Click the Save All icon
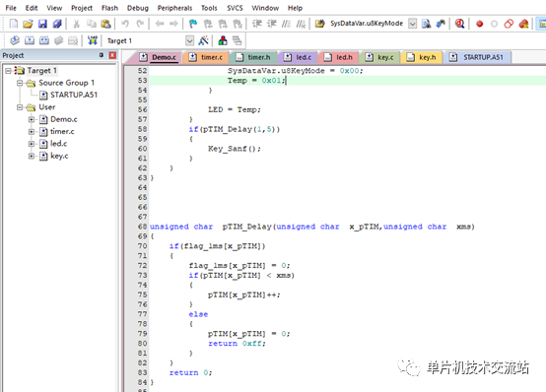Viewport: 546px width, 392px height. coord(57,24)
